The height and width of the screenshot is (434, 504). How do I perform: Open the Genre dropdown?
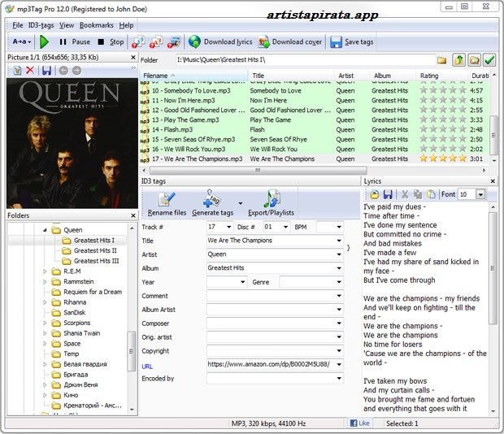click(x=339, y=282)
